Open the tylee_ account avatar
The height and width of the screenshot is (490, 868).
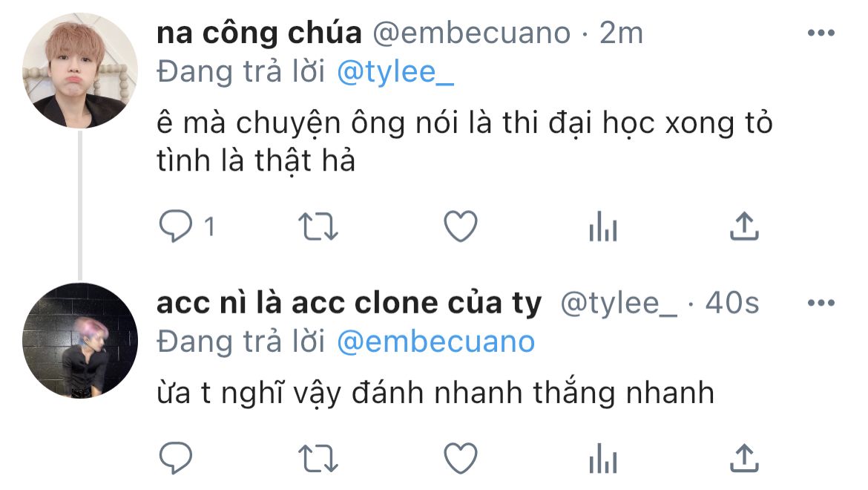pyautogui.click(x=79, y=341)
